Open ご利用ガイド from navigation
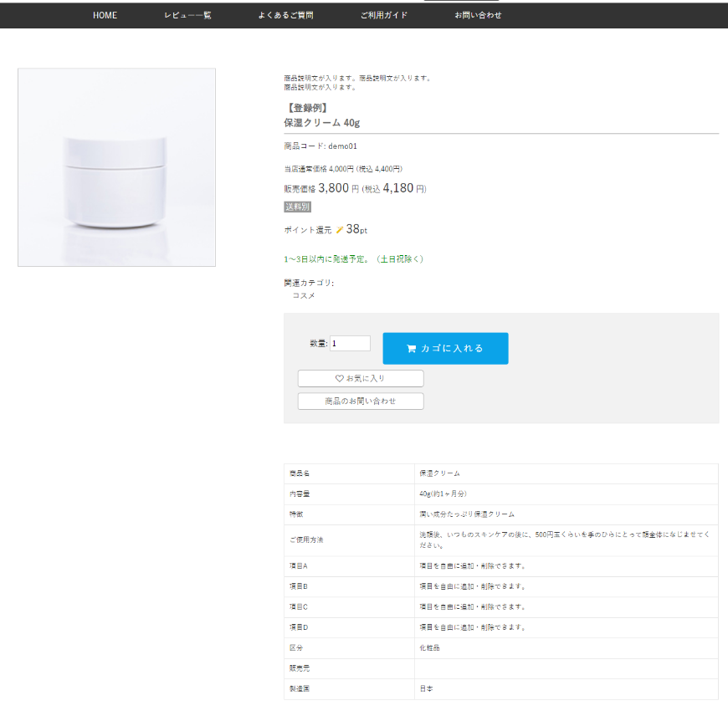Screen dimensions: 728x716 click(384, 15)
